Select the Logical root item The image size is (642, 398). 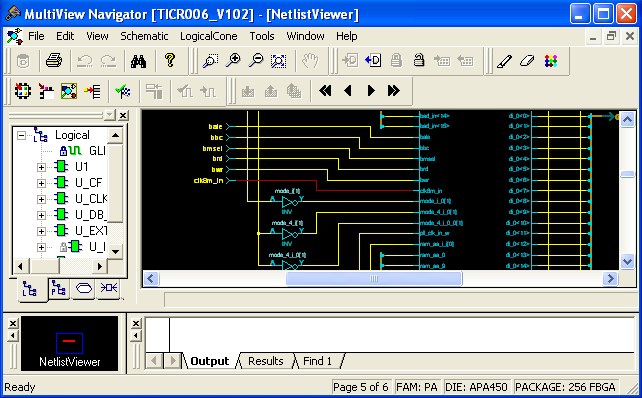[72, 135]
